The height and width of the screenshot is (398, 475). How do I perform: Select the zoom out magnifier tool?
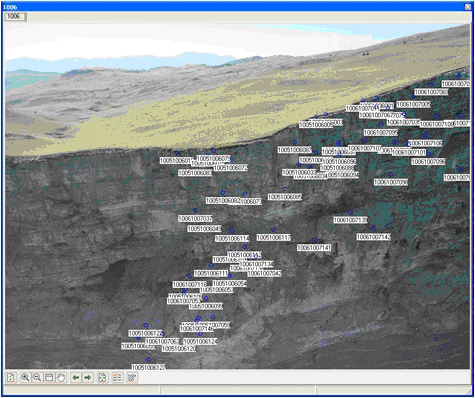(37, 378)
